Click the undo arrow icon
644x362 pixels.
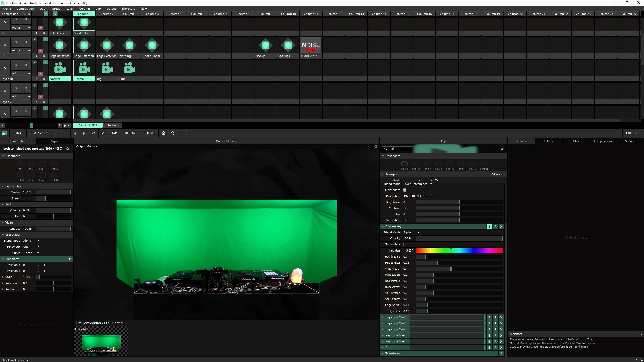pyautogui.click(x=173, y=133)
